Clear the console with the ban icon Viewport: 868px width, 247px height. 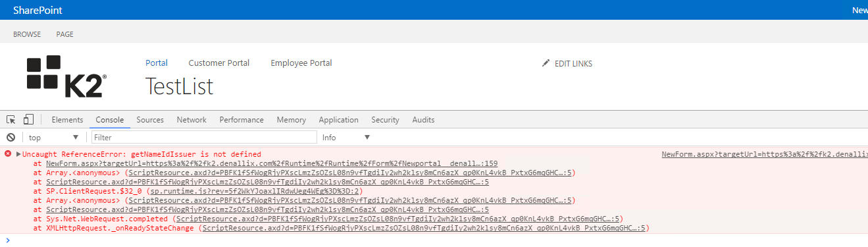coord(11,138)
